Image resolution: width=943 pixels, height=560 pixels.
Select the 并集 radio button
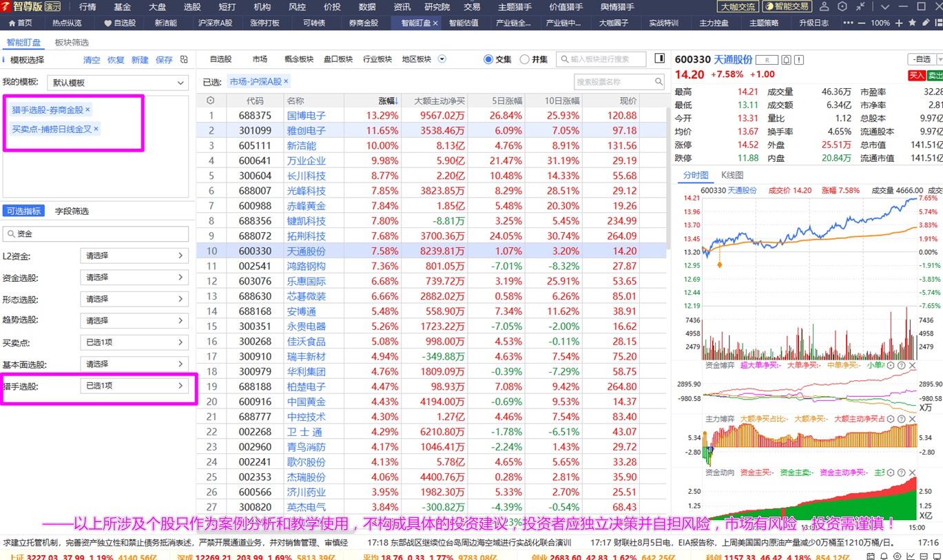click(x=524, y=59)
